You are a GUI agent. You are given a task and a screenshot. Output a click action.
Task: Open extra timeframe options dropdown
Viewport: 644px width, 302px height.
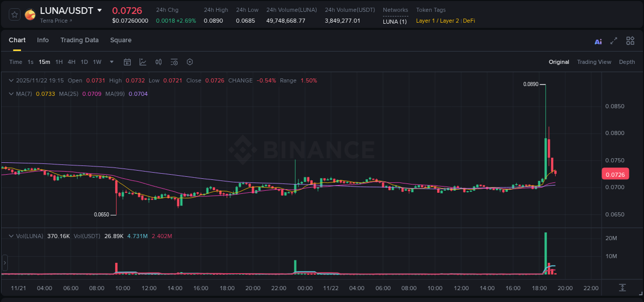pos(111,62)
